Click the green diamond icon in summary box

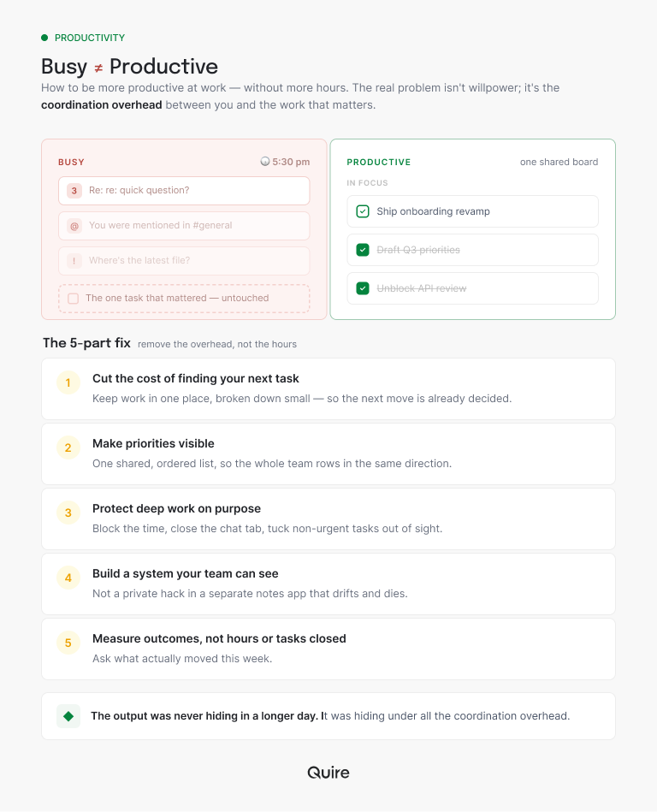pyautogui.click(x=68, y=716)
